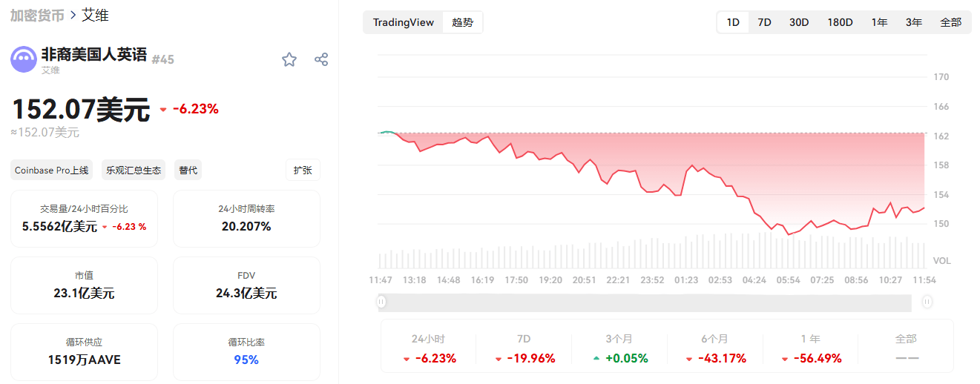
Task: Click the red down arrow beside -6.23%
Action: 163,110
